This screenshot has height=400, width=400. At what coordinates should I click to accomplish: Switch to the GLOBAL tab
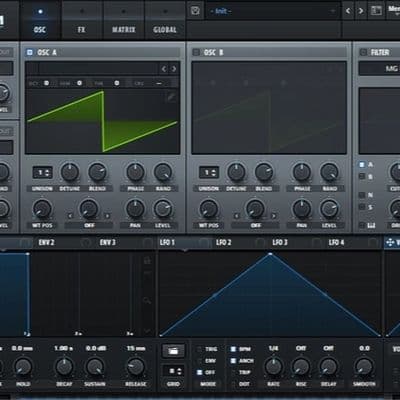(165, 21)
